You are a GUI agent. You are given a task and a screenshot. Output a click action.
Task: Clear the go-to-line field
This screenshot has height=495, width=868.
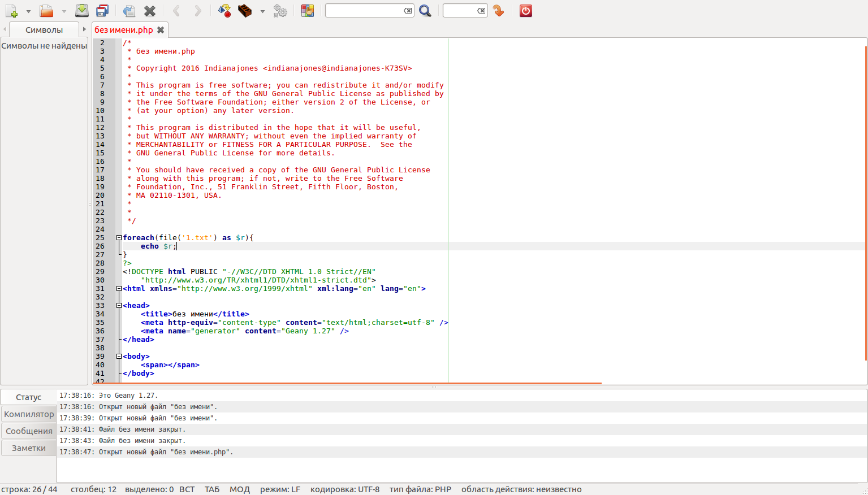click(x=481, y=11)
